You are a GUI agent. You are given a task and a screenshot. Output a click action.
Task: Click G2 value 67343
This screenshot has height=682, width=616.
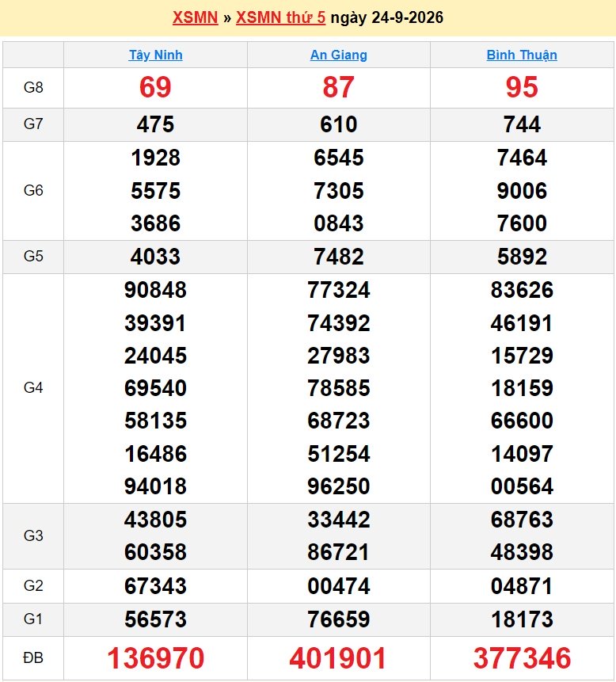(x=156, y=586)
